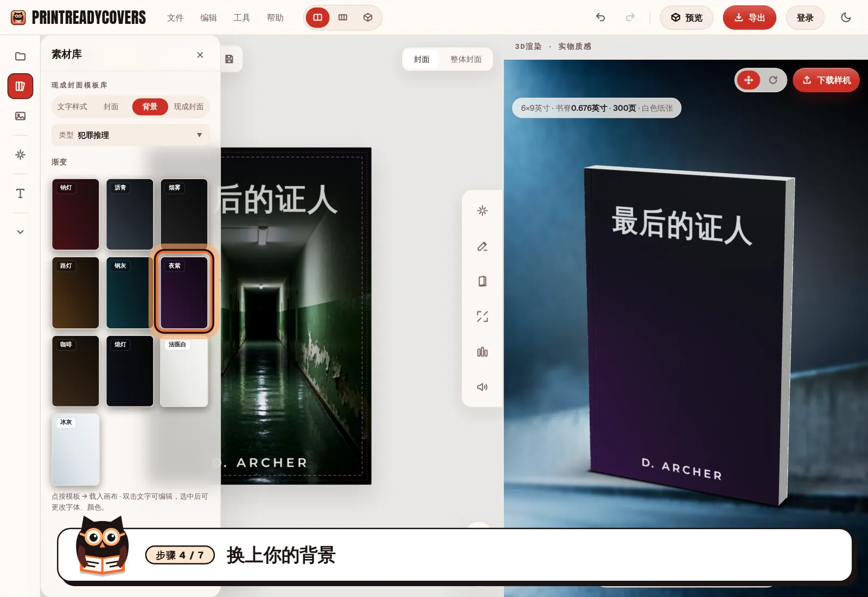This screenshot has width=868, height=597.
Task: Open the 帮助 menu
Action: 275,18
